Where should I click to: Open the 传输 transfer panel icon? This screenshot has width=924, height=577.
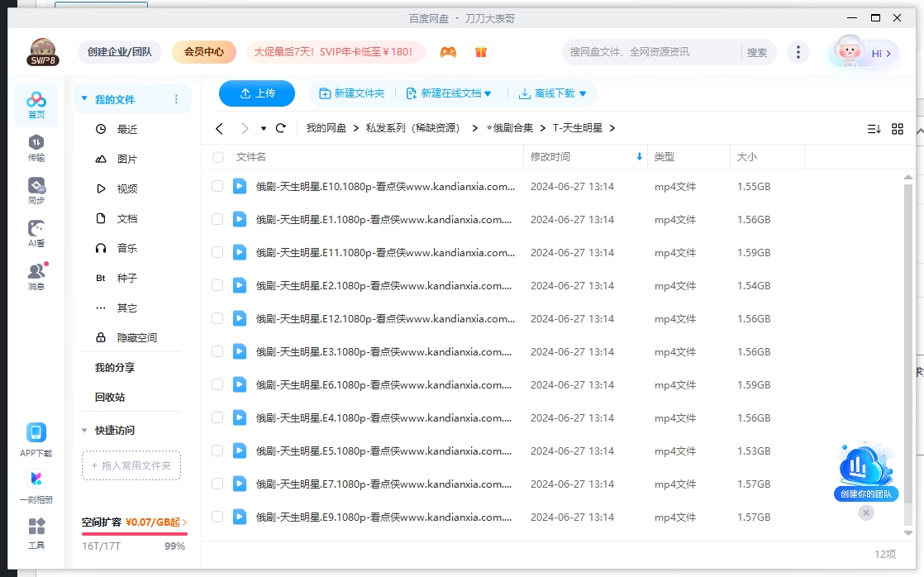36,149
